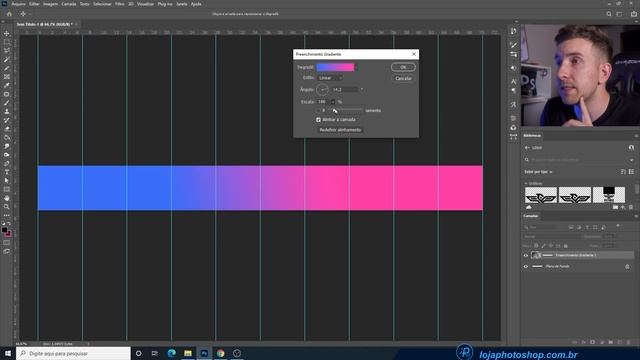Open the Filtro menu
Image resolution: width=640 pixels, height=360 pixels.
coord(120,4)
